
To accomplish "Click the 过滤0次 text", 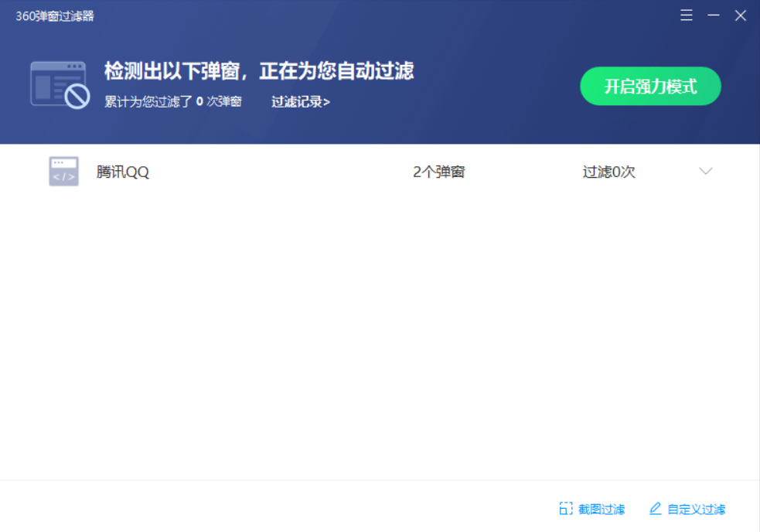I will (x=608, y=172).
